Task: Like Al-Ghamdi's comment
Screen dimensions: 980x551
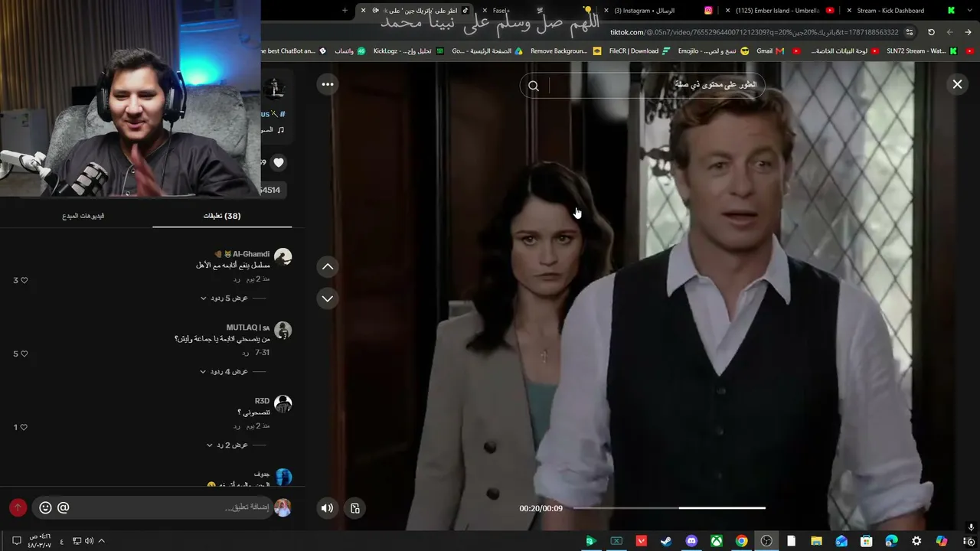Action: tap(24, 281)
